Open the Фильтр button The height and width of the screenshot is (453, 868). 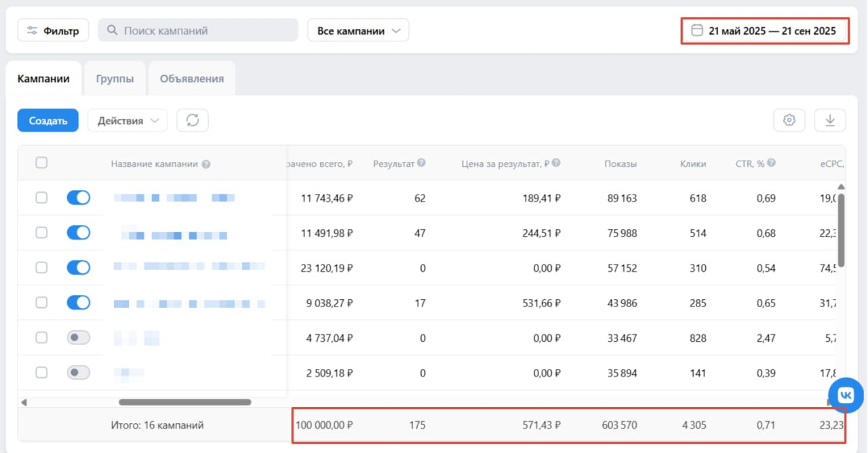pyautogui.click(x=53, y=31)
